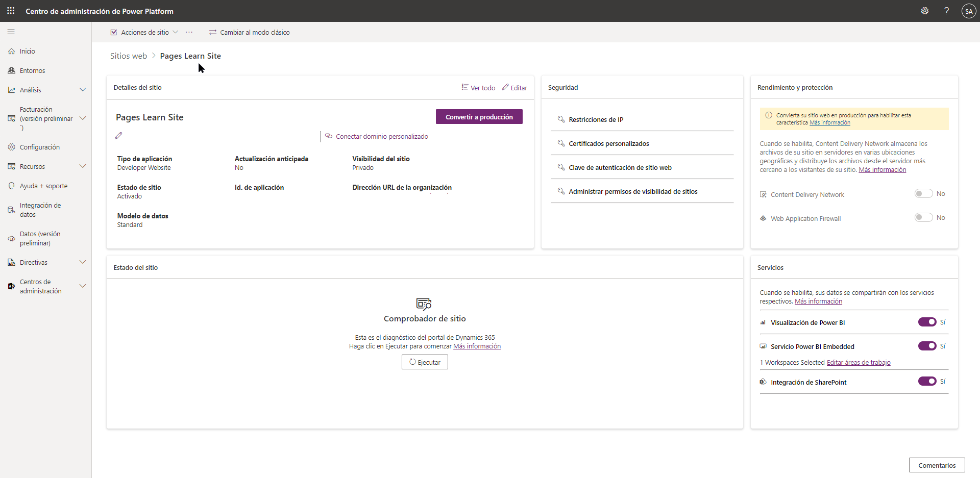Click the pencil icon under Pages Learn Site
The image size is (980, 478).
tap(118, 136)
